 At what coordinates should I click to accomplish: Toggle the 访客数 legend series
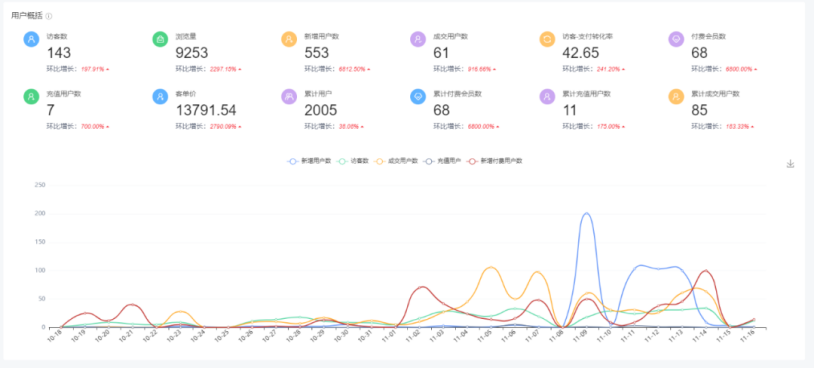click(x=353, y=161)
